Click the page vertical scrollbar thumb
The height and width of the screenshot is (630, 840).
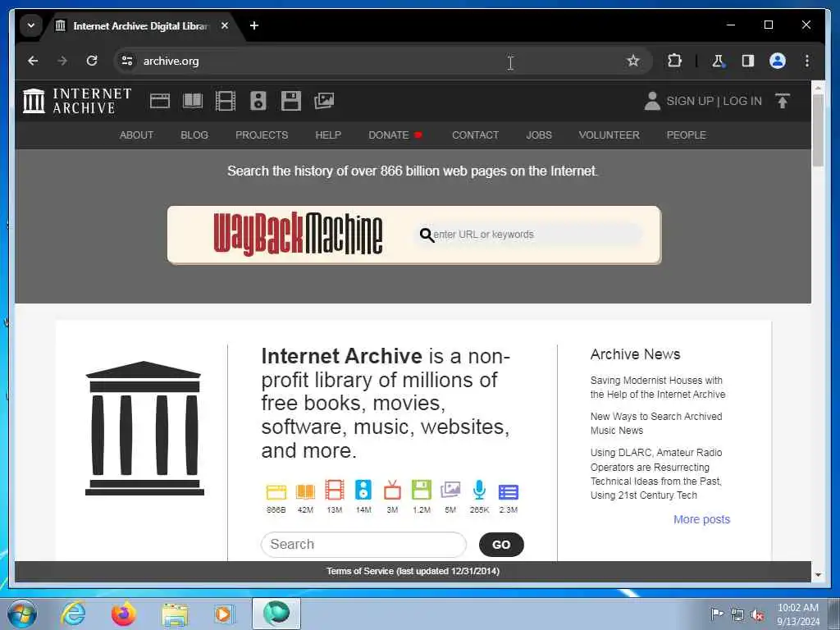point(818,130)
